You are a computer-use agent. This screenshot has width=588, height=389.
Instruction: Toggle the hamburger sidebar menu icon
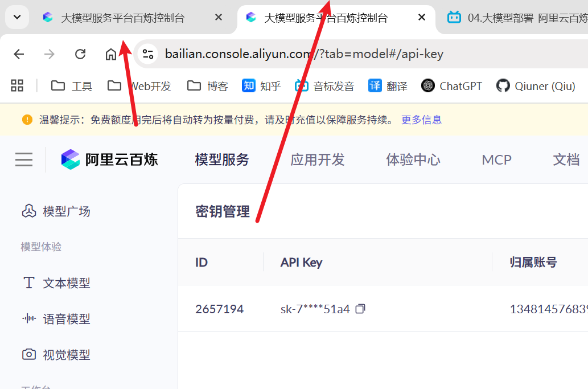click(24, 159)
